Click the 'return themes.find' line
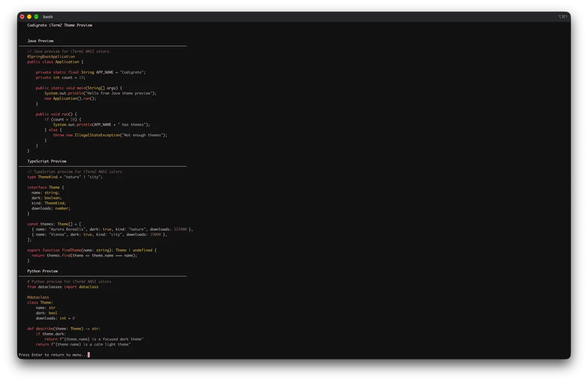Screen dimensions: 588x382 (x=84, y=255)
